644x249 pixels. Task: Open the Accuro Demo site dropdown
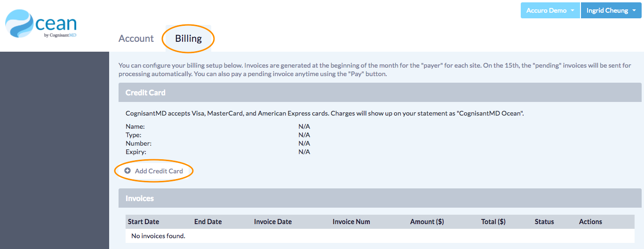point(549,10)
